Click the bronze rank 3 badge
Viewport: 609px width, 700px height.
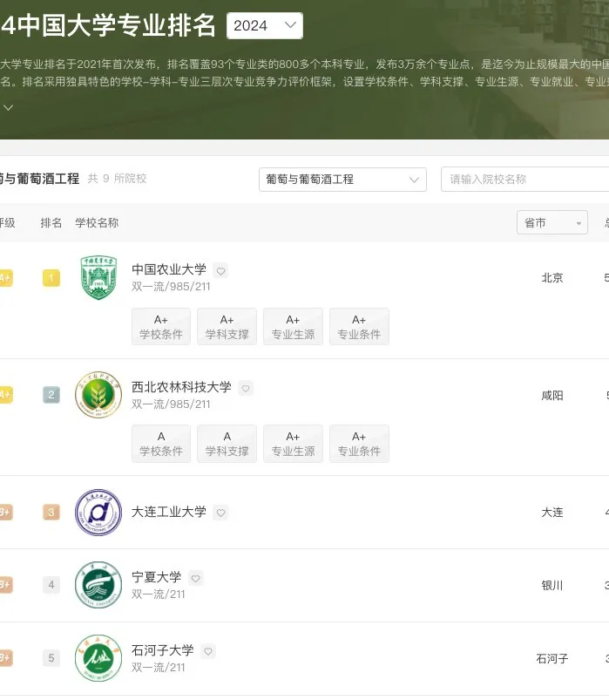coord(51,512)
